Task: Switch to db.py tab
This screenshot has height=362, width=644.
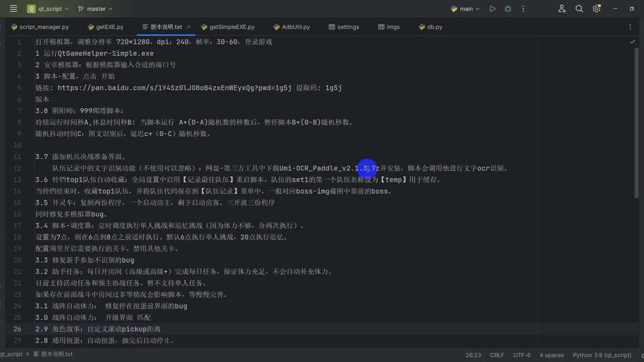Action: [x=430, y=27]
